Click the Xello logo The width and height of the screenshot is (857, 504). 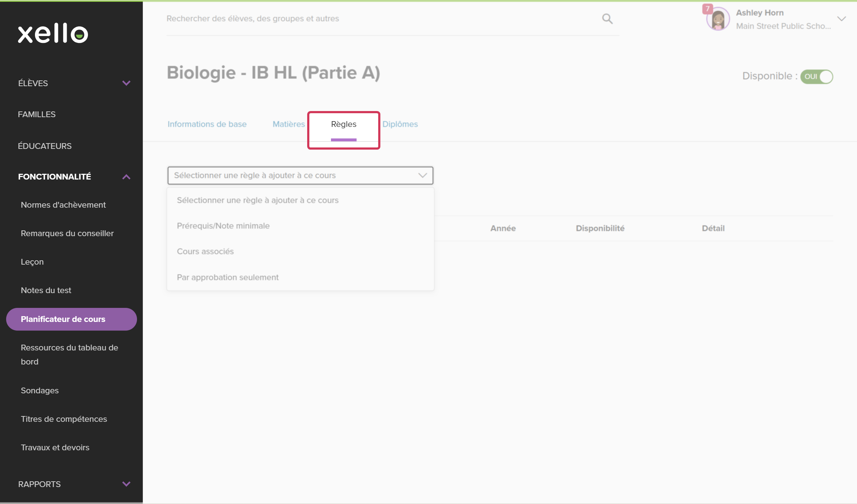(x=53, y=34)
